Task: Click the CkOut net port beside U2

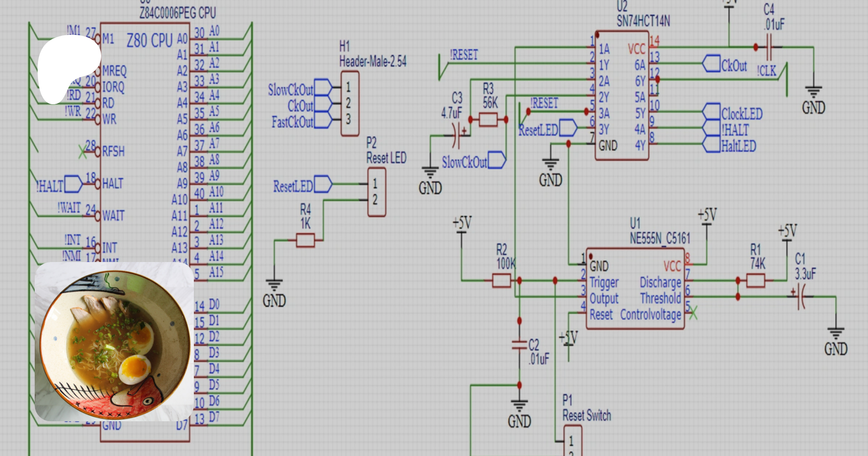Action: (711, 64)
